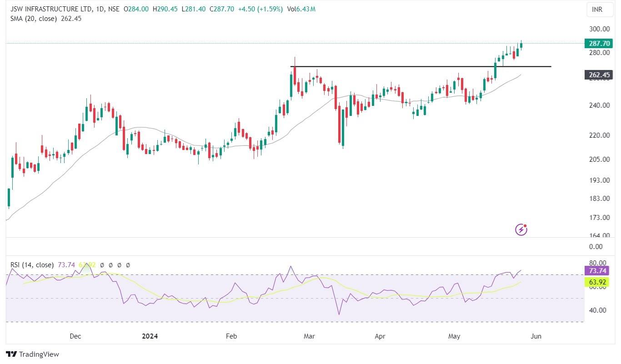
Task: Click the Feb date on time axis
Action: (231, 336)
